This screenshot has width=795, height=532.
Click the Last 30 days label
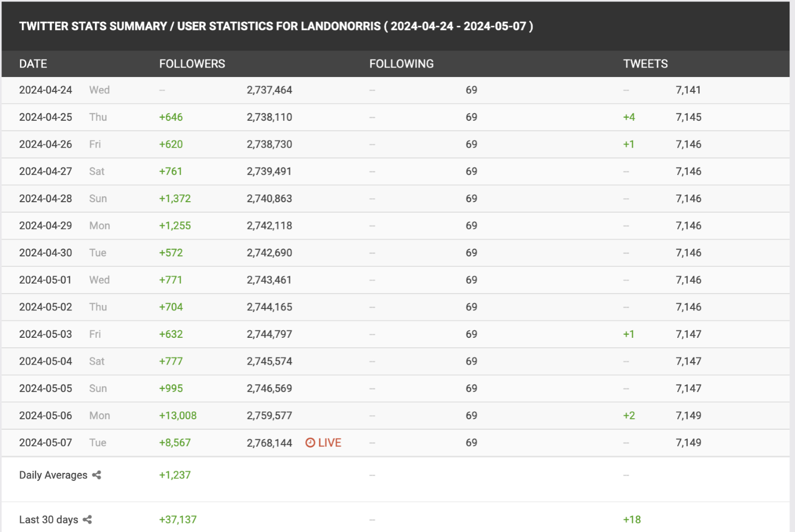pos(49,520)
